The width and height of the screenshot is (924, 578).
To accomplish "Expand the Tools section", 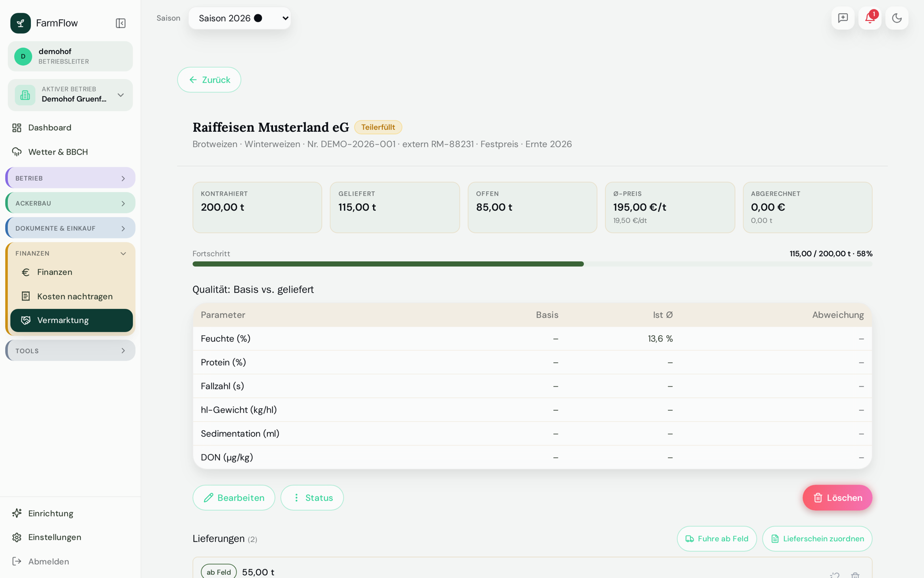I will [70, 350].
